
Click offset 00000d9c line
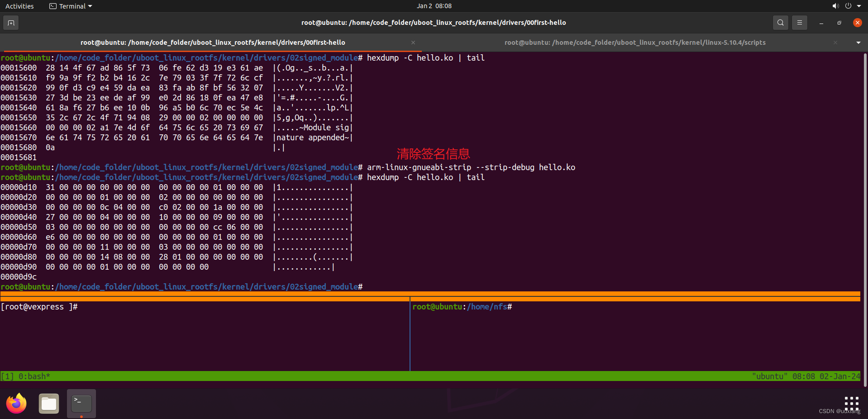tap(19, 277)
